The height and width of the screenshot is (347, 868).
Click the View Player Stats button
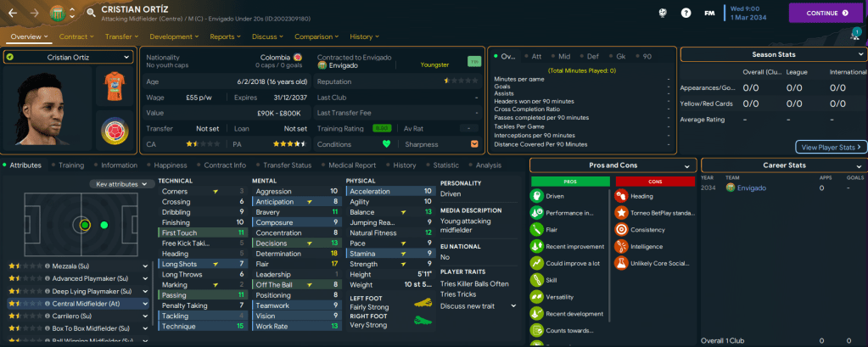[831, 147]
